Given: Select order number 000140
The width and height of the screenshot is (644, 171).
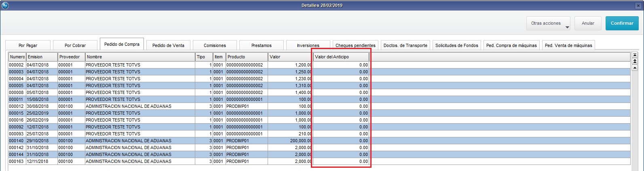Looking at the screenshot, I should pos(17,141).
